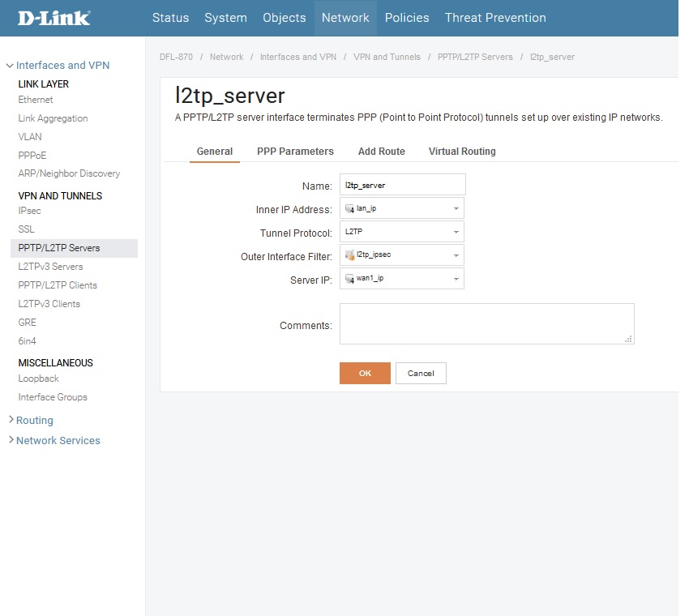Open the Policies menu
The width and height of the screenshot is (689, 616).
tap(408, 18)
